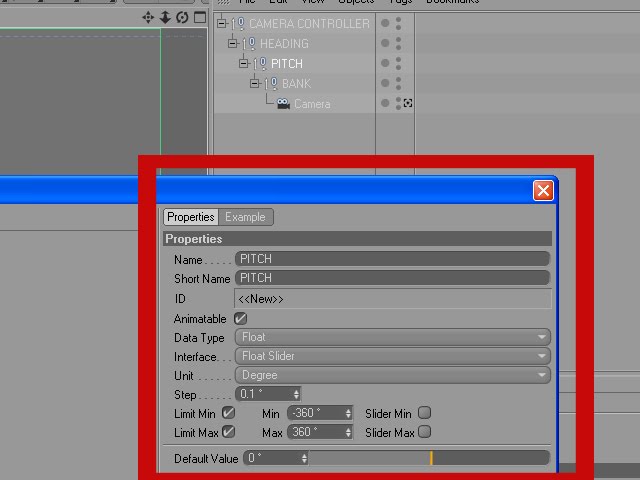Click the CAMERA CONTROLLER null object icon
Viewport: 640px width, 480px height.
point(238,23)
